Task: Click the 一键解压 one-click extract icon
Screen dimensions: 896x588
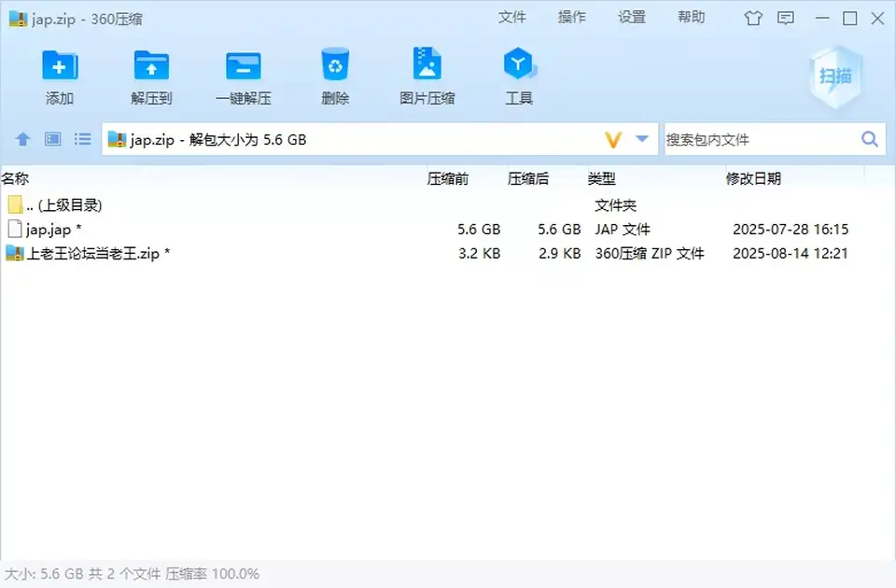Action: [244, 65]
